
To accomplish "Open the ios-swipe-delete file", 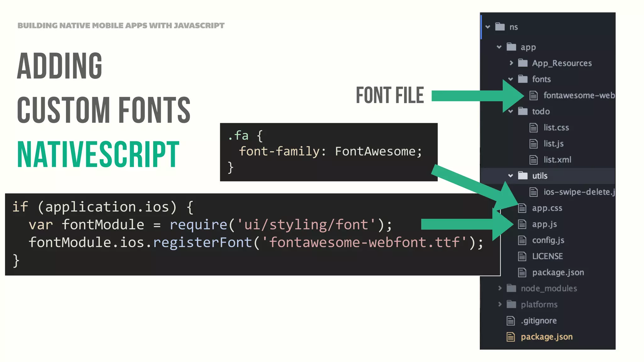I will [x=579, y=192].
